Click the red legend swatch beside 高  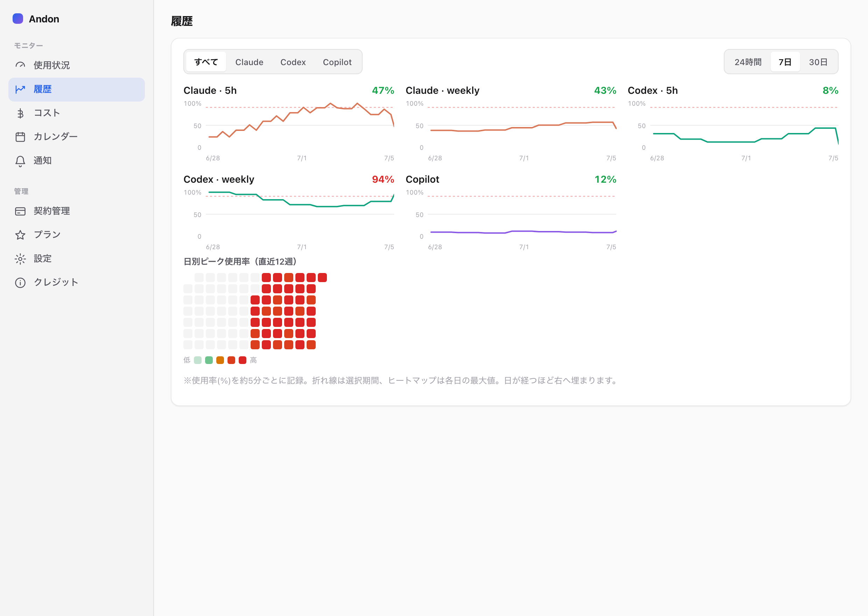click(x=243, y=360)
